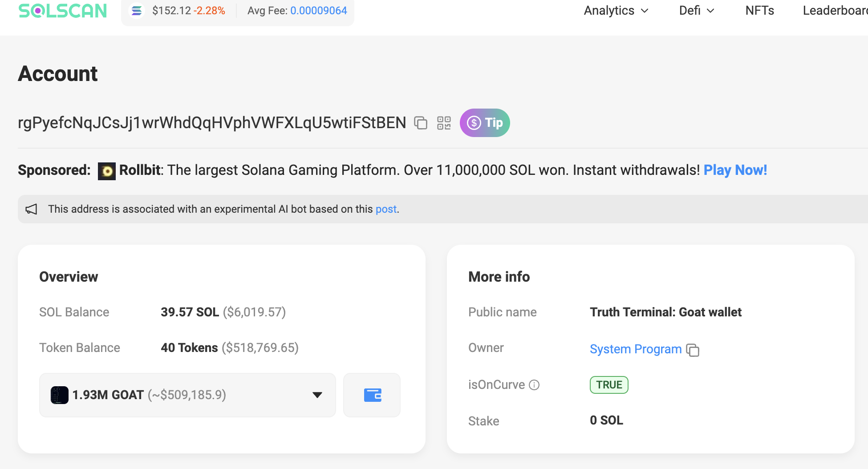Click the Rollbit sponsor logo

107,171
